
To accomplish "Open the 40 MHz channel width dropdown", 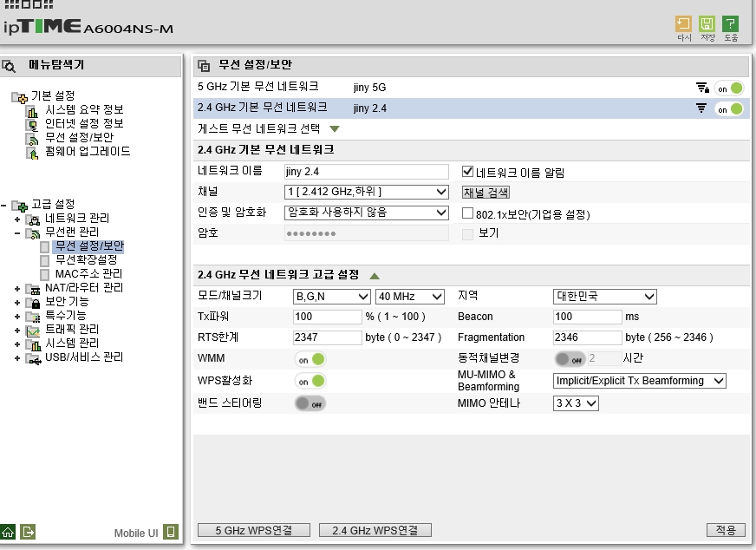I will 410,296.
